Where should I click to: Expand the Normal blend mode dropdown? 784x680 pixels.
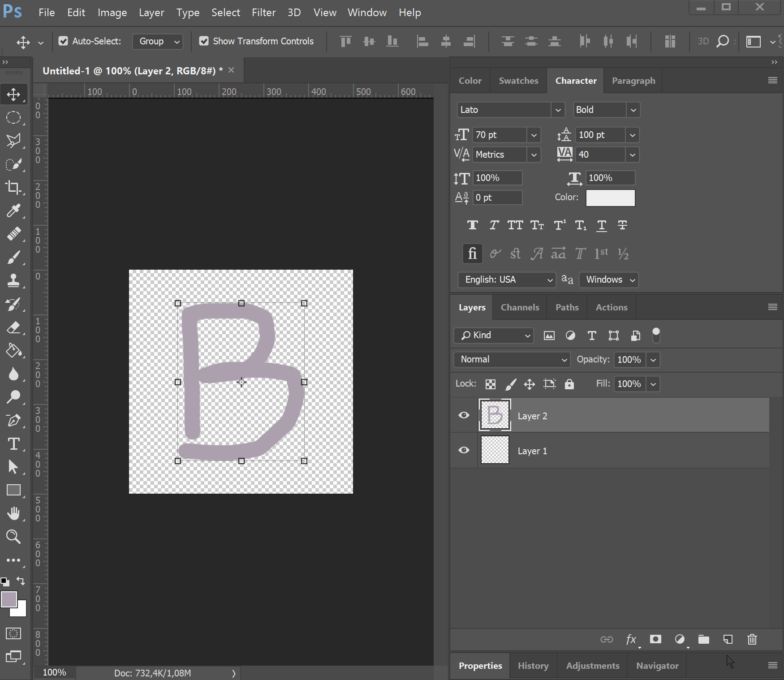512,359
